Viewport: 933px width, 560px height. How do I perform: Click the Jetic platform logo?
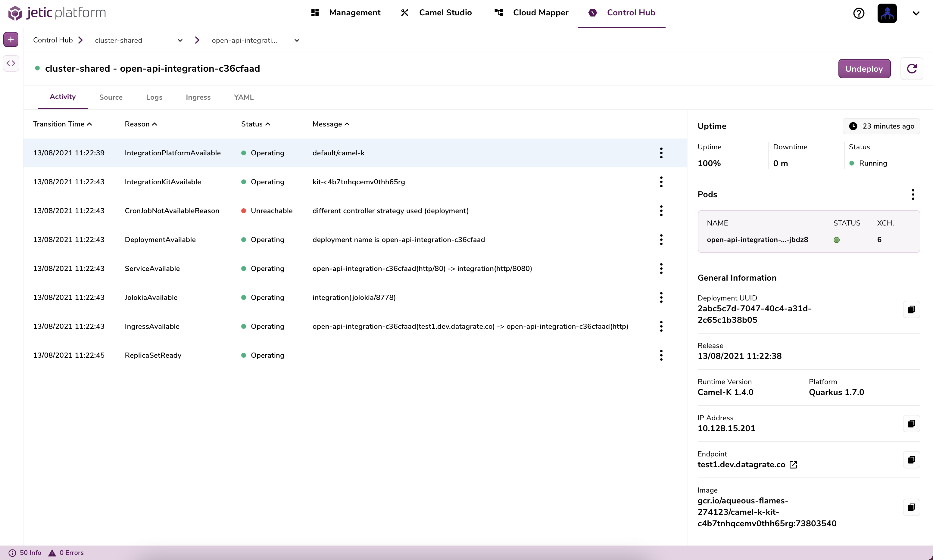coord(57,13)
